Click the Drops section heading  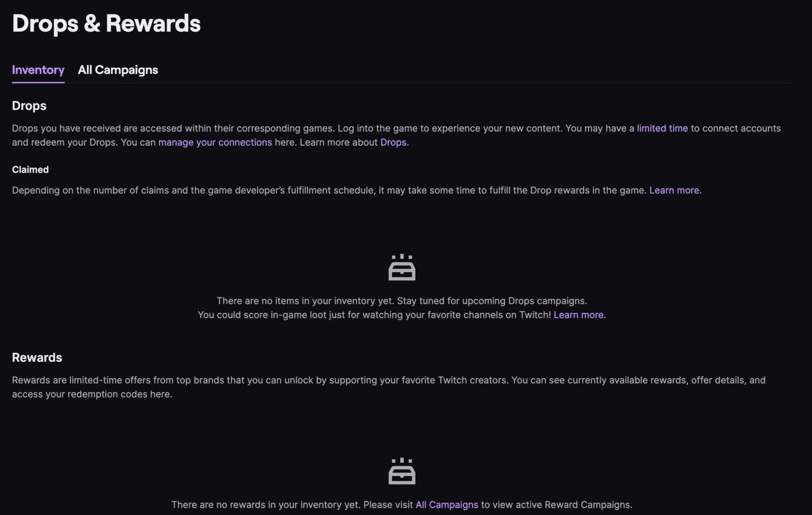click(29, 106)
